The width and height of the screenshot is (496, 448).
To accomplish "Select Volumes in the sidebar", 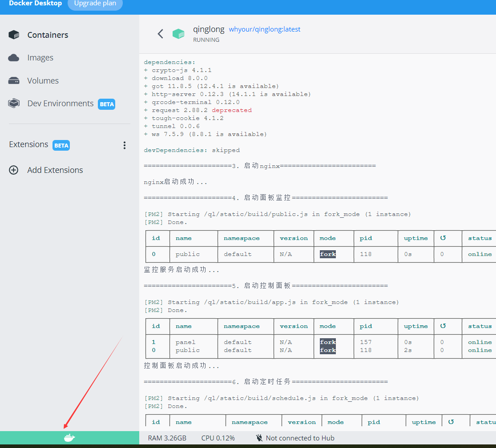I will (x=43, y=80).
